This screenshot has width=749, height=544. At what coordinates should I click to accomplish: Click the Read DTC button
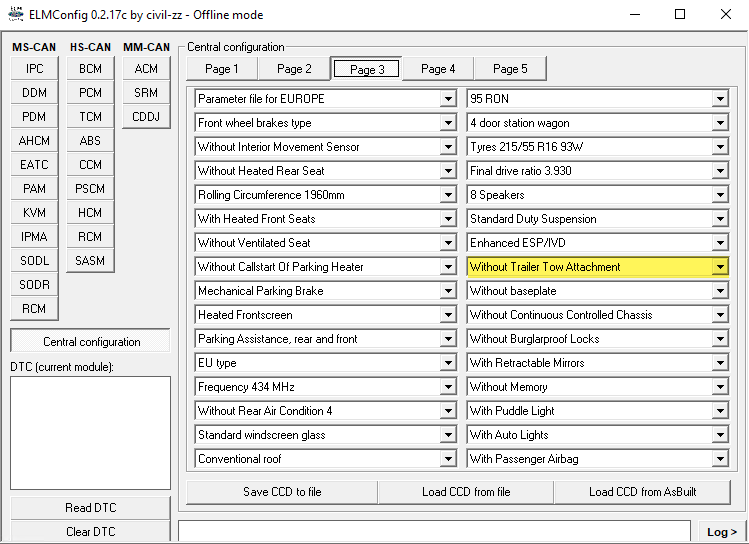pos(90,508)
